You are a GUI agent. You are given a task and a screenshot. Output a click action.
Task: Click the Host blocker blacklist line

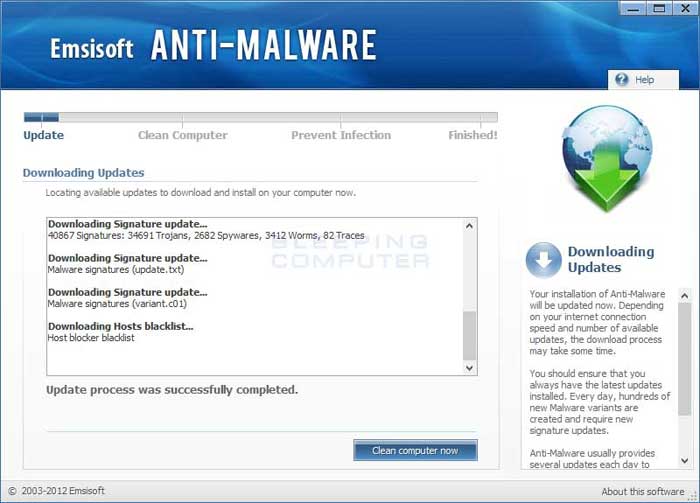tap(91, 338)
